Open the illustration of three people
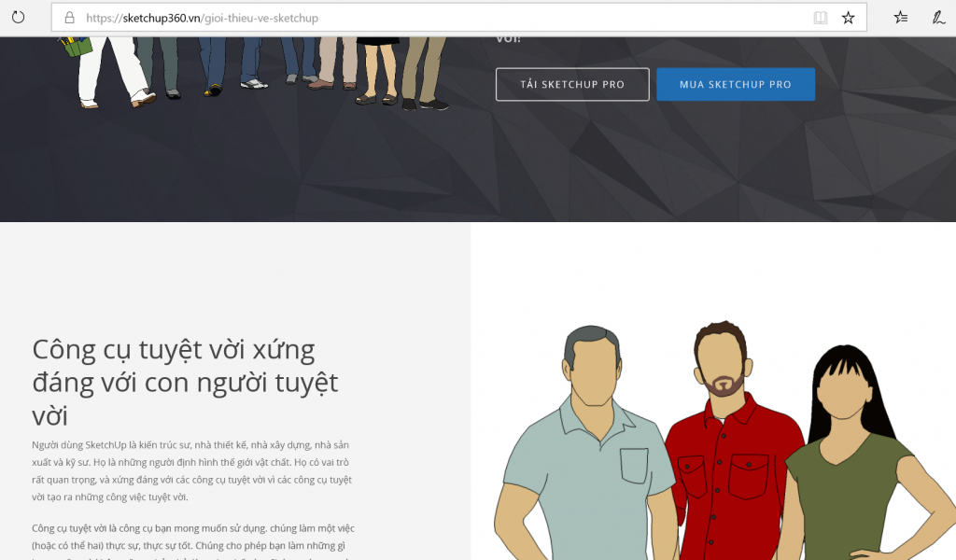 coord(724,441)
